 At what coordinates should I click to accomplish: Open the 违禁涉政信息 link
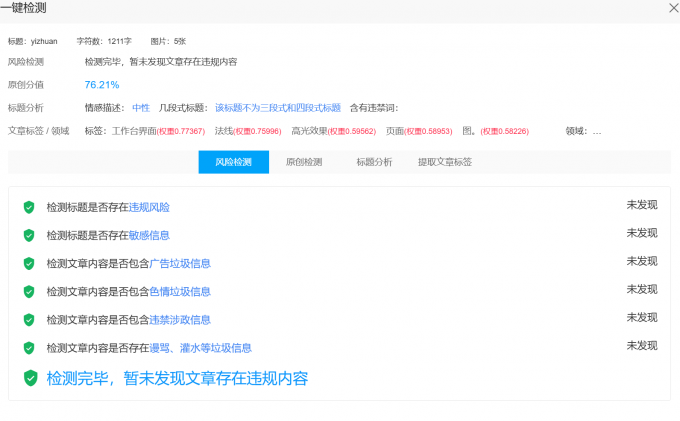(180, 320)
